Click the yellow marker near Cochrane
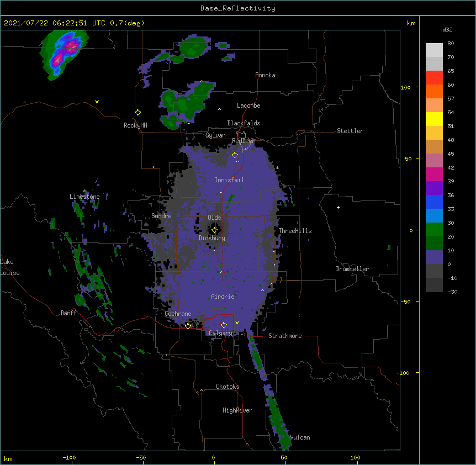476x465 pixels. 188,326
